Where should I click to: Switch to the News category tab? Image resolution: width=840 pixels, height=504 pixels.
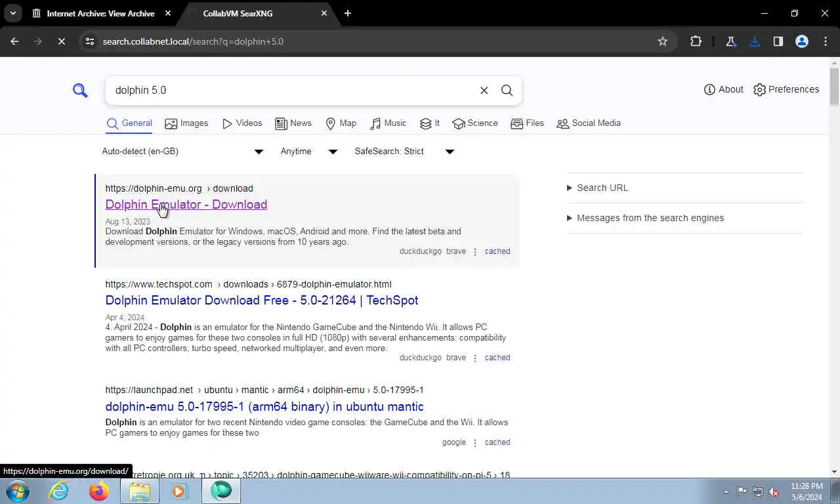(293, 123)
